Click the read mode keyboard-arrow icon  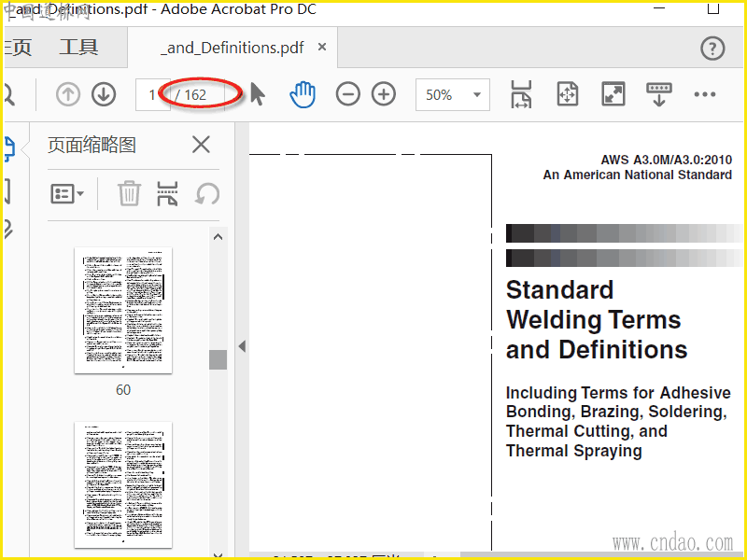[659, 94]
